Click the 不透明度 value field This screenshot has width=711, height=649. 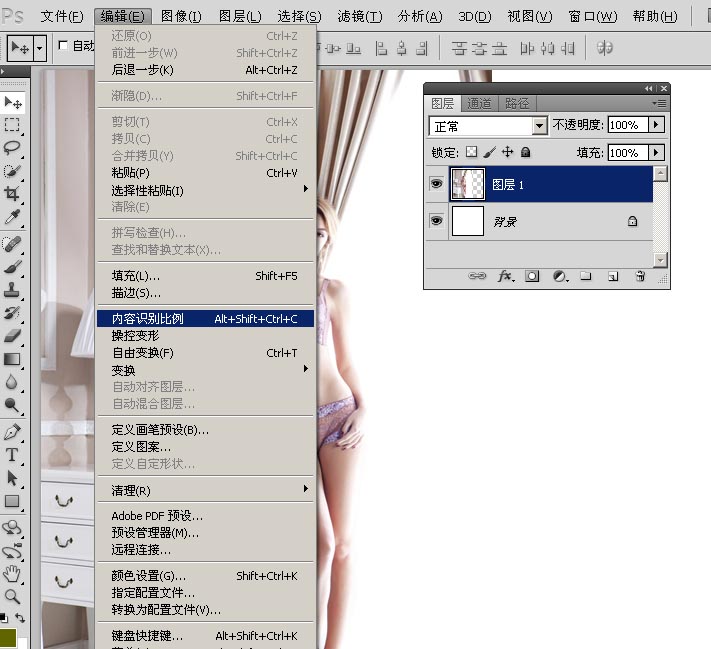click(628, 125)
